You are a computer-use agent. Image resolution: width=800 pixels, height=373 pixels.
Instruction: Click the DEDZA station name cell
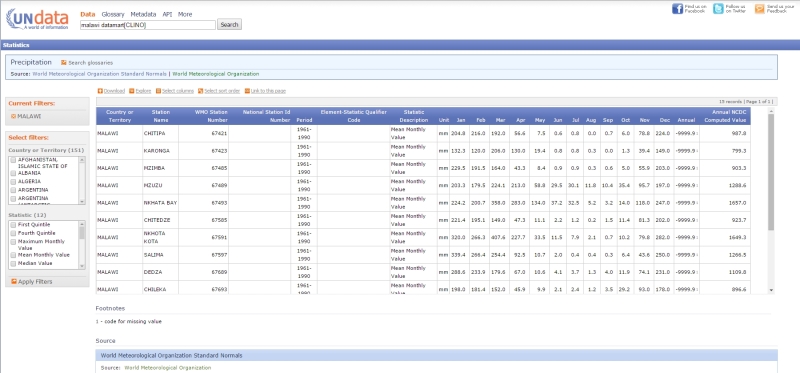(161, 272)
